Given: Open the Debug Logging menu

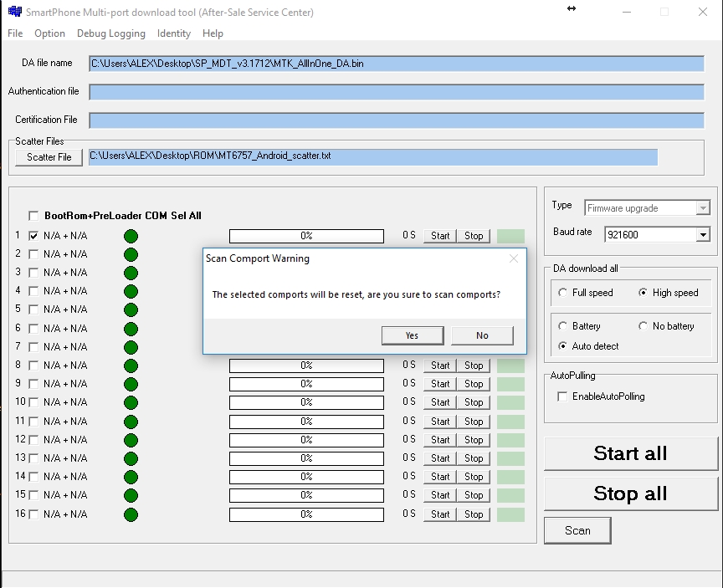Looking at the screenshot, I should pyautogui.click(x=111, y=33).
